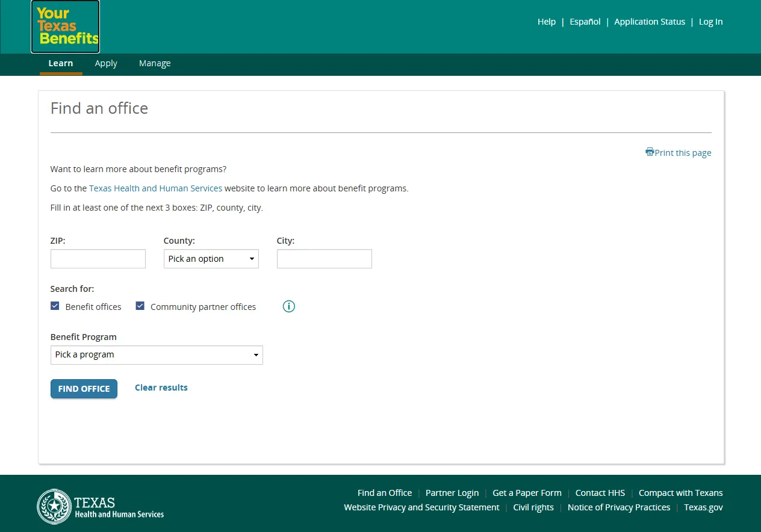The width and height of the screenshot is (761, 532).
Task: Open the Benefit Program dropdown
Action: (157, 355)
